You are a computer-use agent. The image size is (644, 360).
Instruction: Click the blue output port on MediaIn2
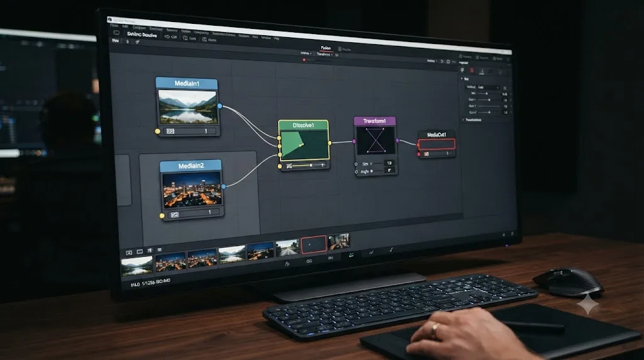coord(224,186)
